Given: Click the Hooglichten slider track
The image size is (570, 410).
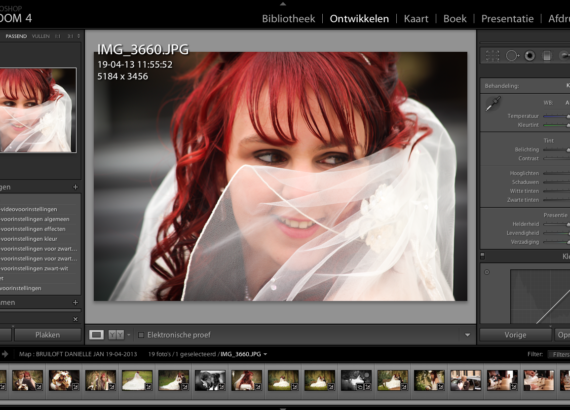Looking at the screenshot, I should 556,173.
